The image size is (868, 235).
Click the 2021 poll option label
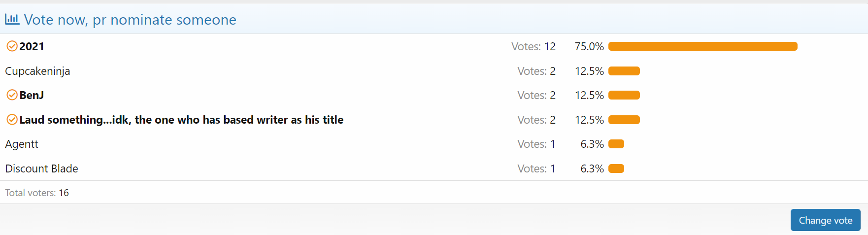pyautogui.click(x=32, y=46)
